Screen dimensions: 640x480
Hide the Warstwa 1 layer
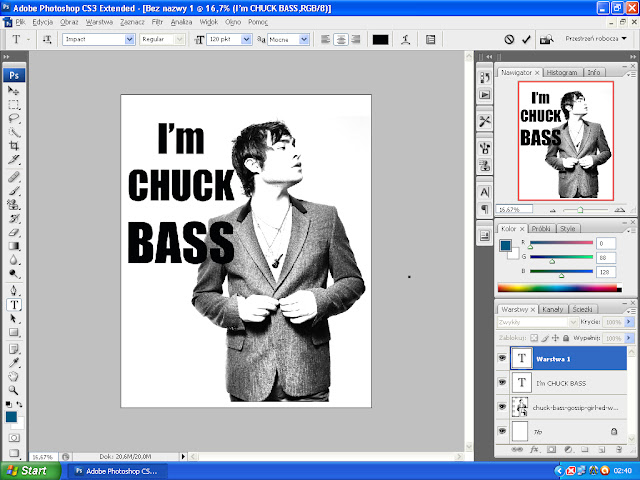pos(502,358)
